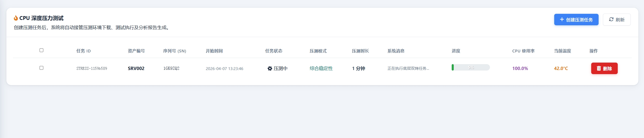Click the 100.0% CPU usage value
This screenshot has height=138, width=644.
[x=520, y=68]
